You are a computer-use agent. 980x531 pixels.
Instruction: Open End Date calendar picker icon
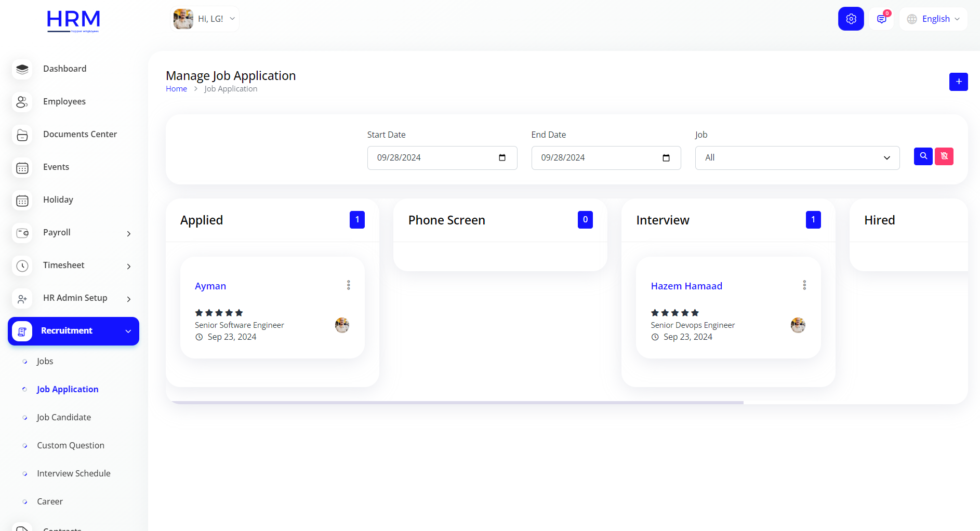point(666,158)
